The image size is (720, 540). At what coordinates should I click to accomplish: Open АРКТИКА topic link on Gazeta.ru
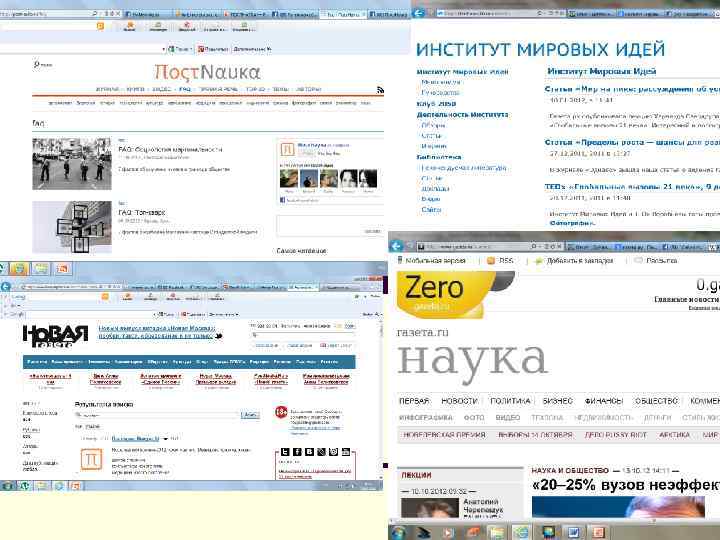coord(674,434)
